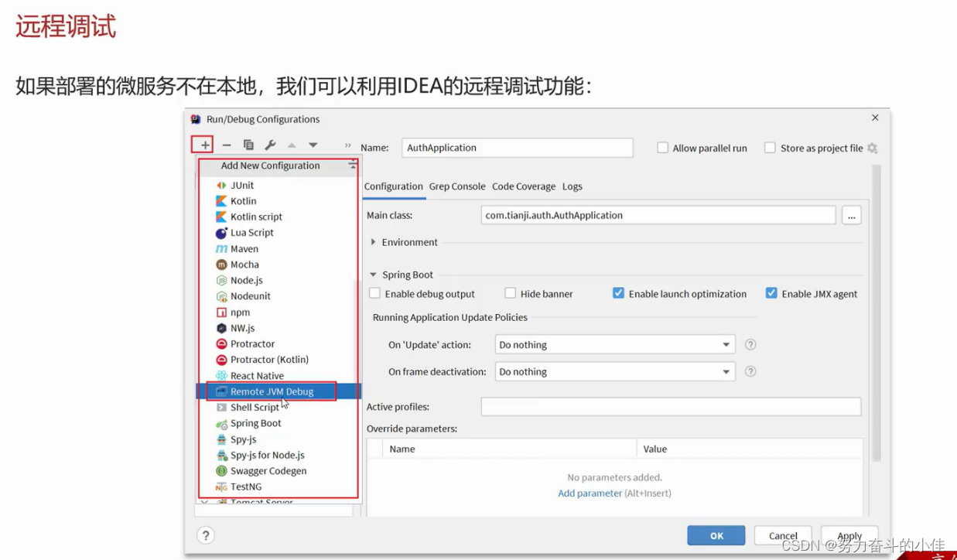Click the React Native icon
This screenshot has width=957, height=560.
pos(221,376)
